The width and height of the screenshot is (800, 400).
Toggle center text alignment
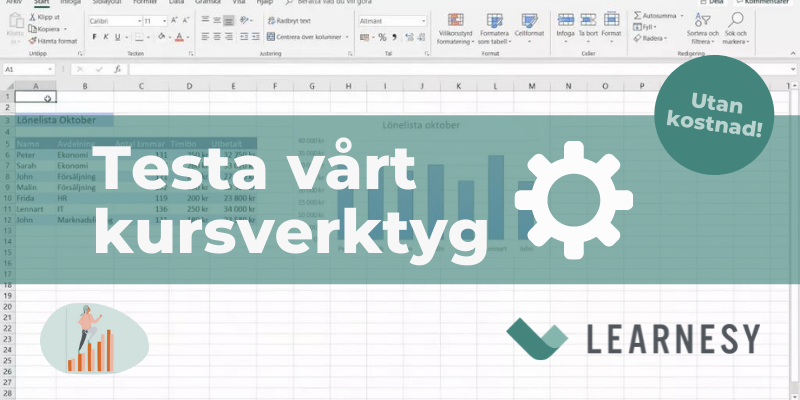217,37
